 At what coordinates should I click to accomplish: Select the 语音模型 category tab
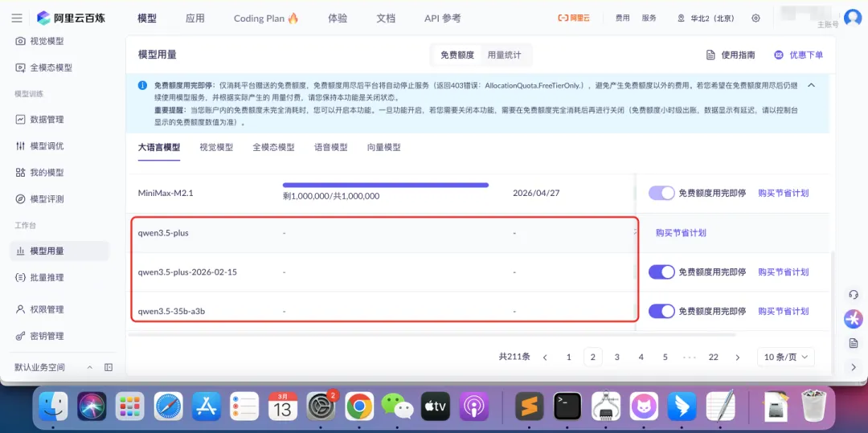click(x=331, y=148)
